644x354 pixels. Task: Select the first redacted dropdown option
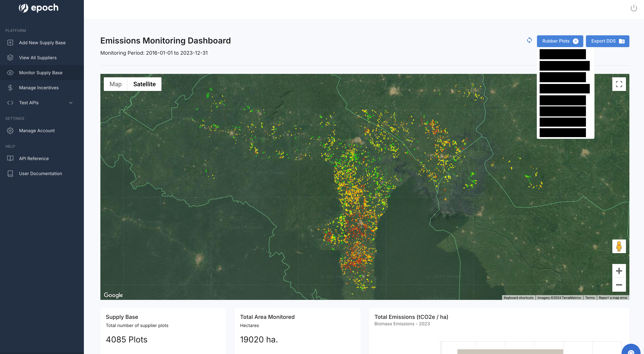tap(562, 54)
